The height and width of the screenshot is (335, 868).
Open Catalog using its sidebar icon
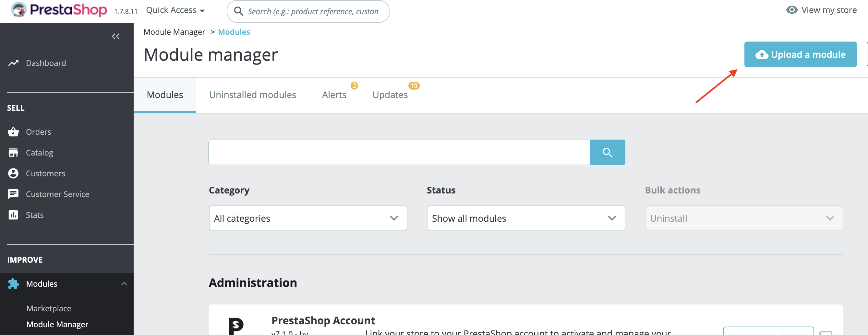point(13,153)
